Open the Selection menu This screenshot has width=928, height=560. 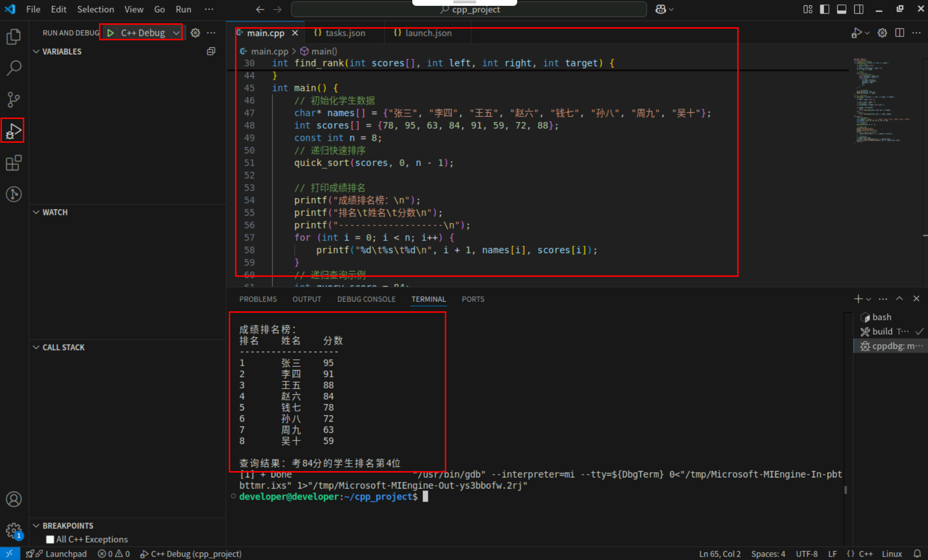(x=96, y=9)
